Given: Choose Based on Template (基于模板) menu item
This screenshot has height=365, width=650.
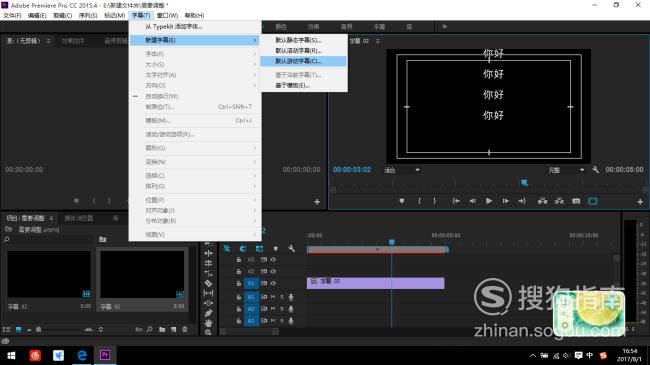Looking at the screenshot, I should click(x=304, y=85).
